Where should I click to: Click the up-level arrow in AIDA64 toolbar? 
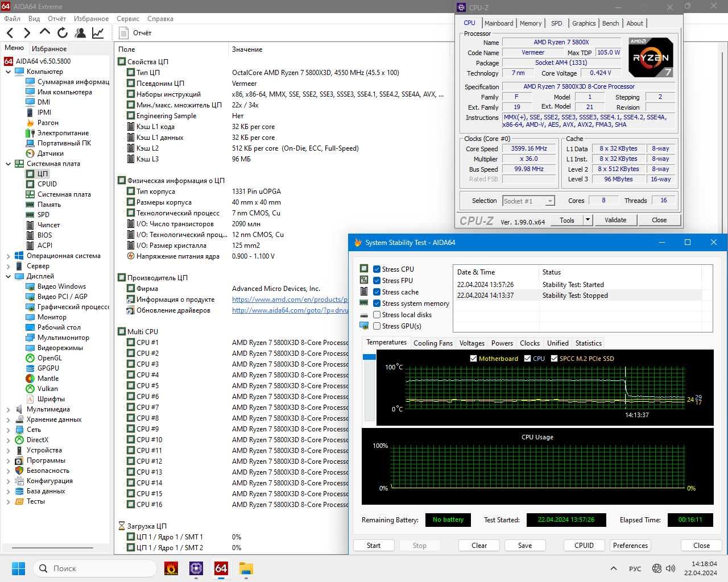[x=45, y=32]
